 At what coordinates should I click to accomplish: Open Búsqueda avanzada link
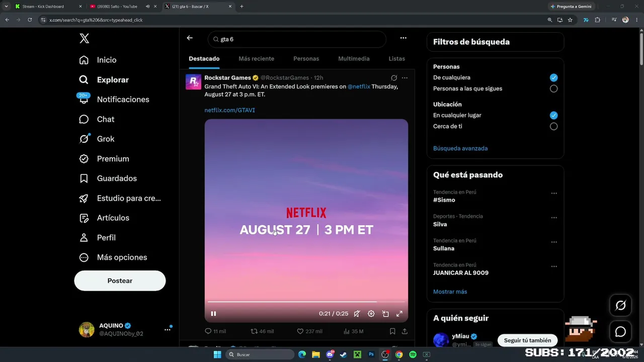click(x=460, y=148)
